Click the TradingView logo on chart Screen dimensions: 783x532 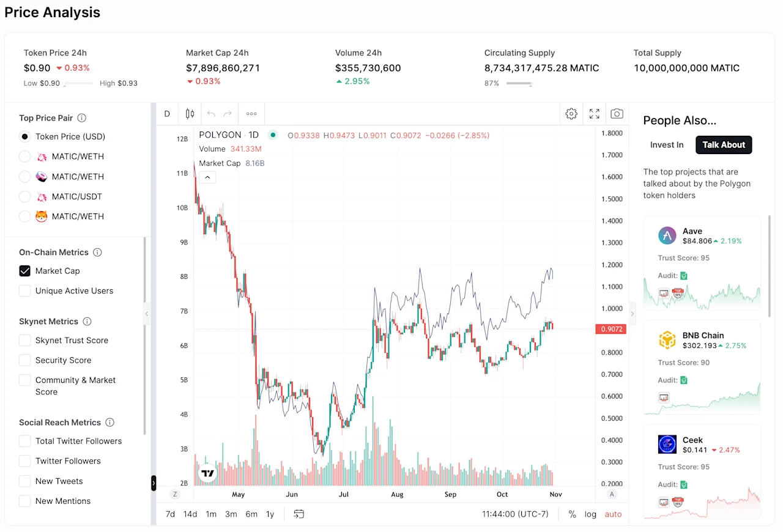coord(208,473)
